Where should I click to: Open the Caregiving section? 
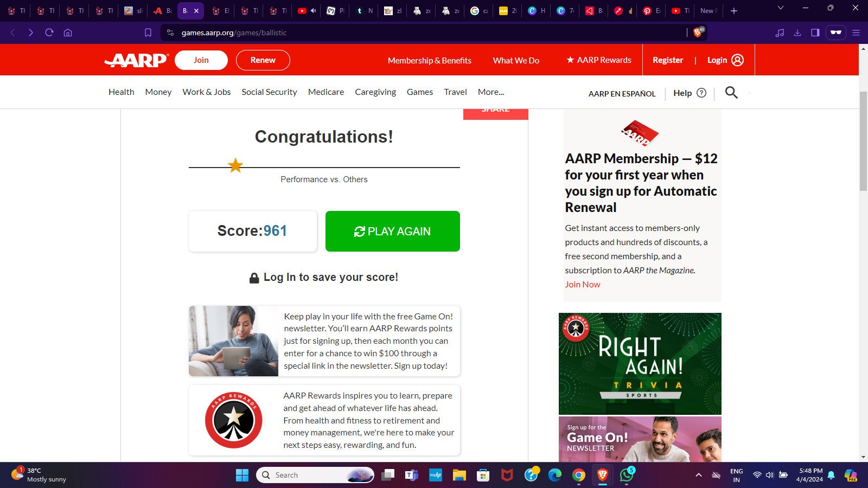(375, 92)
